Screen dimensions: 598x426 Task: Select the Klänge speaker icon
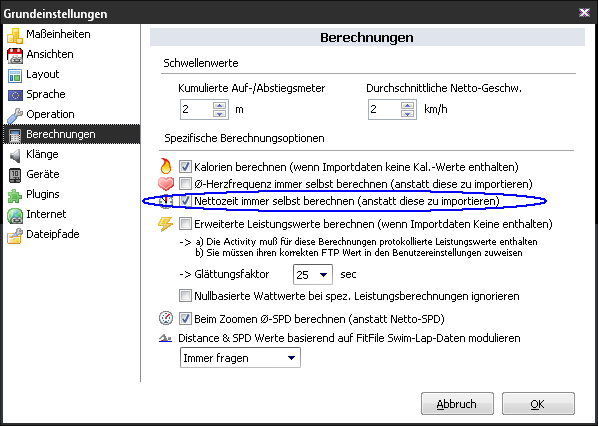15,155
